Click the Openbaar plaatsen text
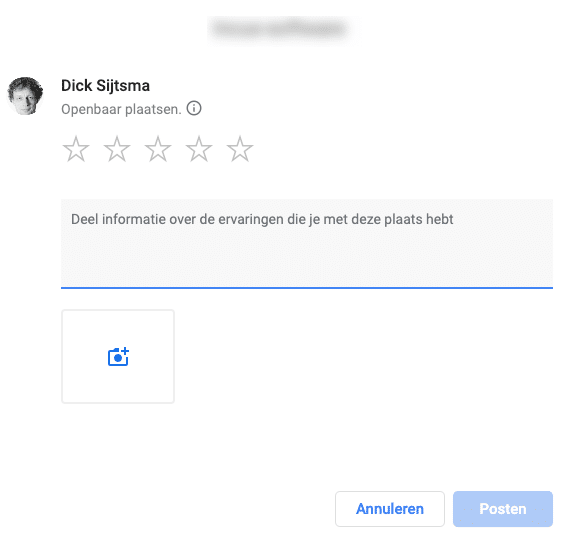 point(121,109)
